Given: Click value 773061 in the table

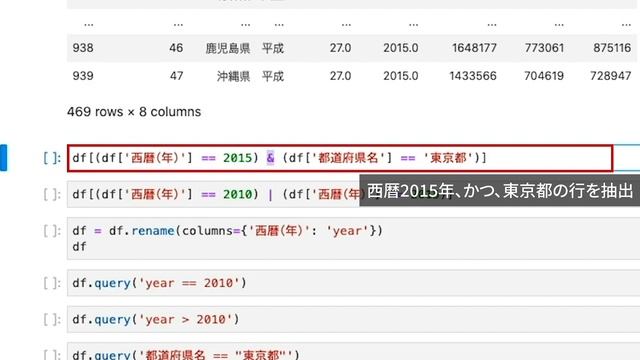Looking at the screenshot, I should click(x=544, y=48).
